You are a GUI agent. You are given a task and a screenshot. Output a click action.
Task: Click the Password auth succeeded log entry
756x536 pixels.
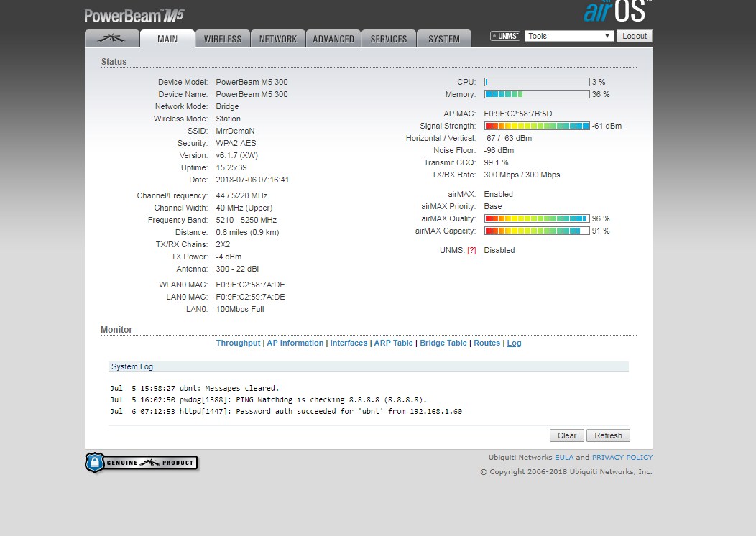(286, 411)
